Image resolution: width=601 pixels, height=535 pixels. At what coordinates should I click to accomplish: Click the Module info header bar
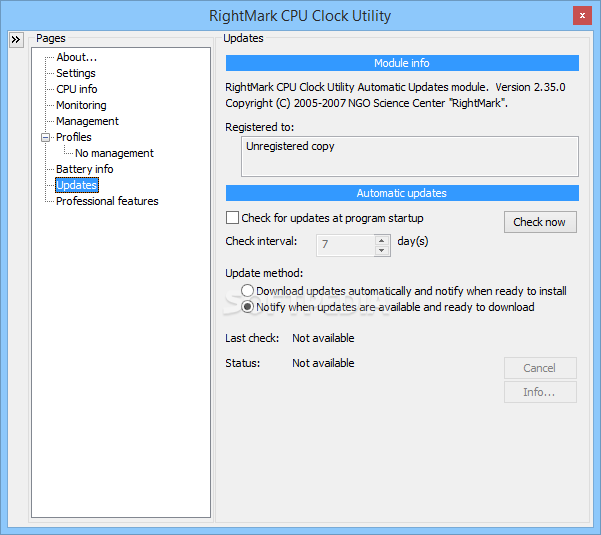click(x=402, y=63)
